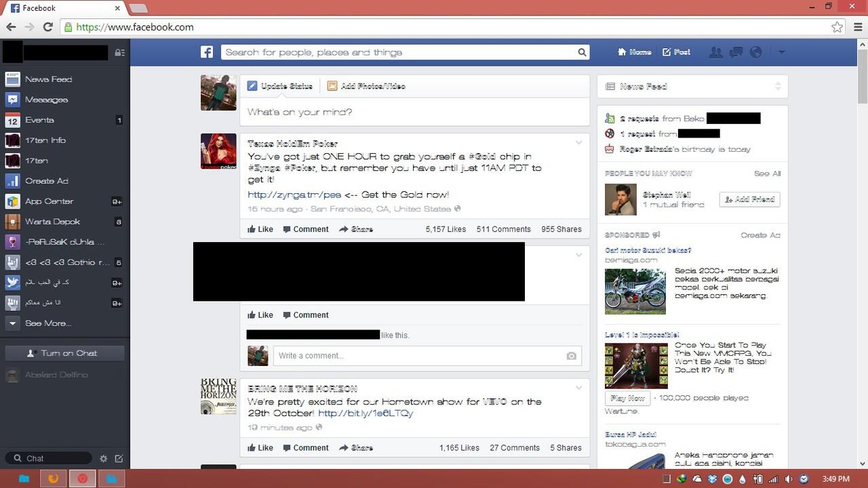Comment on the Texas HoldEm Poker post

pyautogui.click(x=306, y=229)
